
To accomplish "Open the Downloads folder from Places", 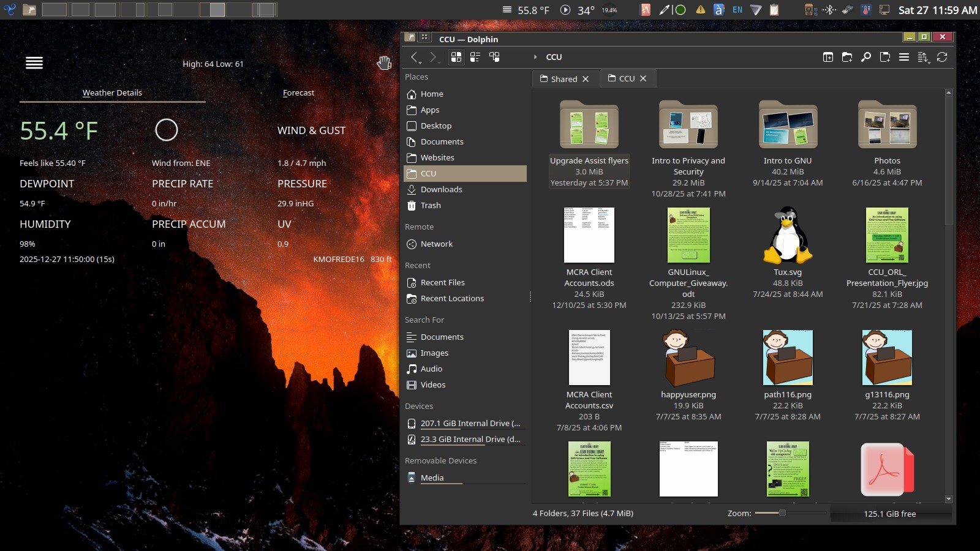I will (442, 189).
